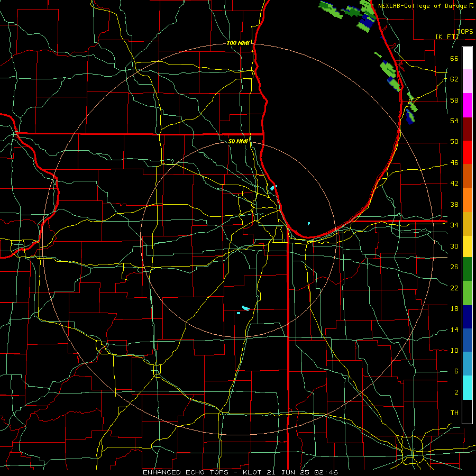The height and width of the screenshot is (476, 476).
Task: Click the "18" legend value
Action: pyautogui.click(x=454, y=309)
